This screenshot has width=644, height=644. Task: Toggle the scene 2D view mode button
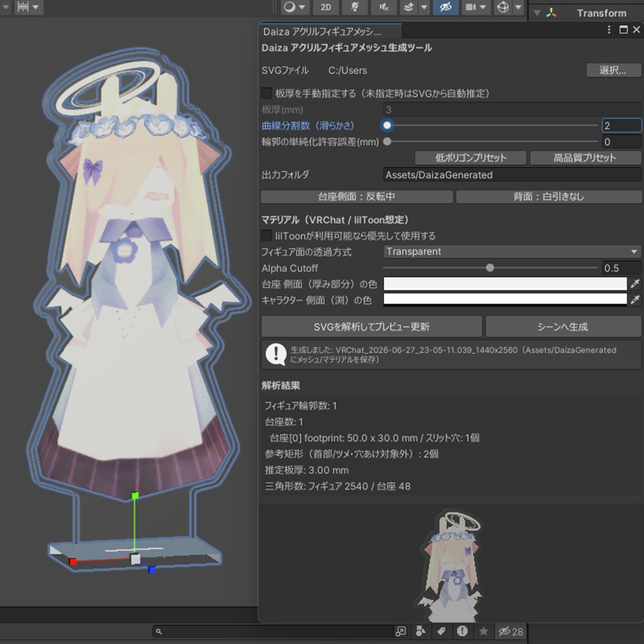(x=326, y=7)
